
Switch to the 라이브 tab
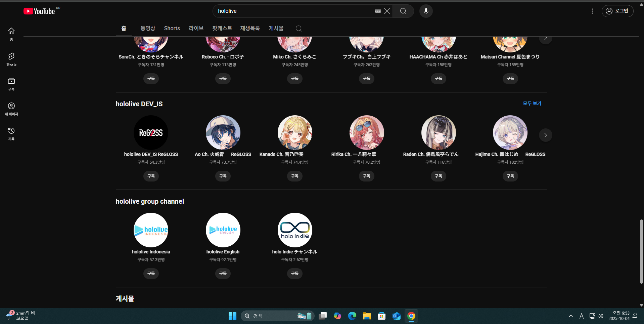click(x=196, y=29)
